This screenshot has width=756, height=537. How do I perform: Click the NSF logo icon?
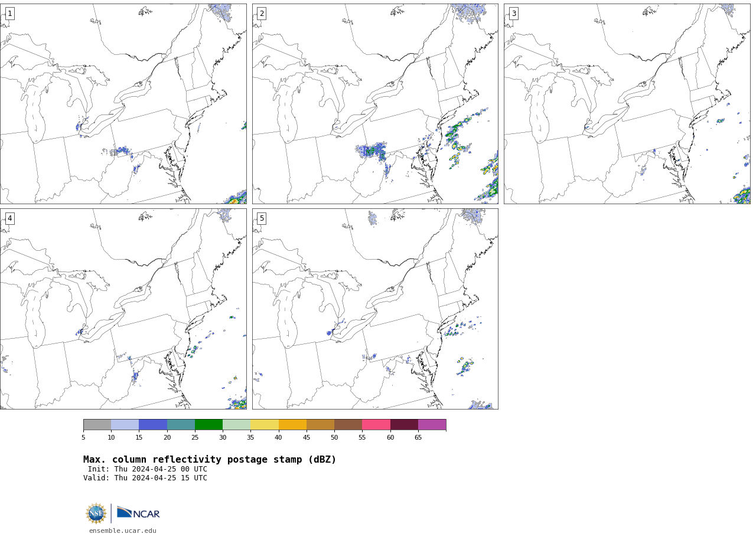[x=96, y=513]
